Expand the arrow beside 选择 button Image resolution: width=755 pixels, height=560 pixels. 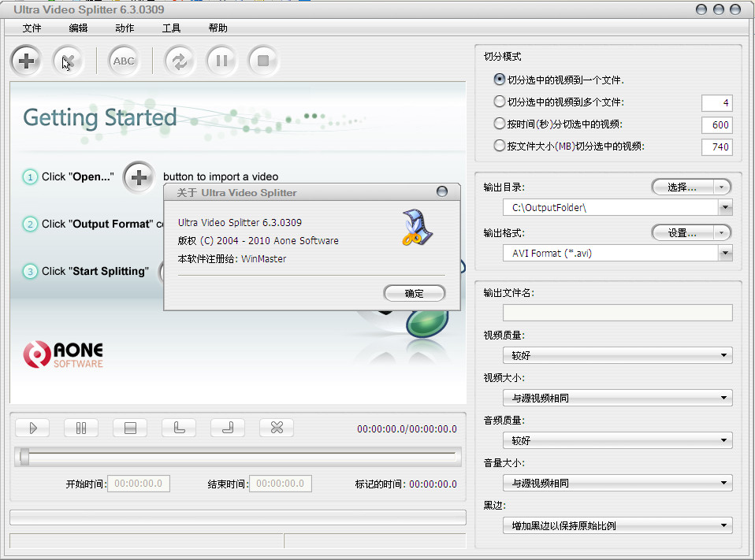pyautogui.click(x=721, y=187)
